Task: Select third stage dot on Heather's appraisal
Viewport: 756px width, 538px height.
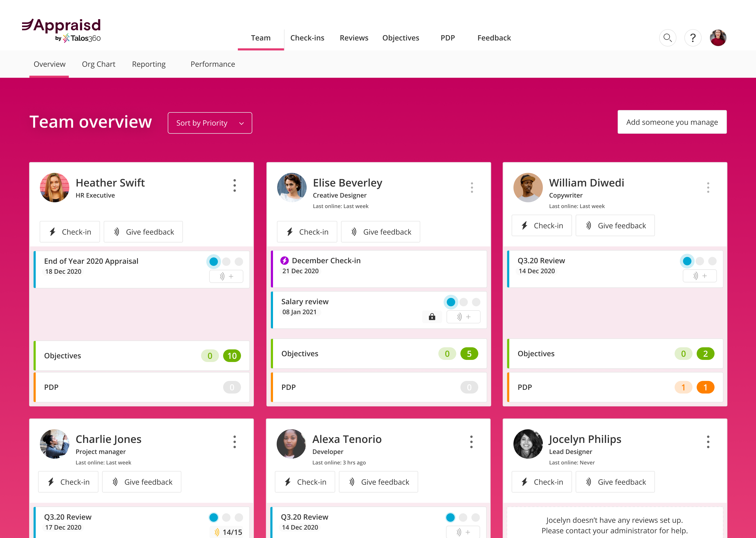Action: [x=239, y=262]
